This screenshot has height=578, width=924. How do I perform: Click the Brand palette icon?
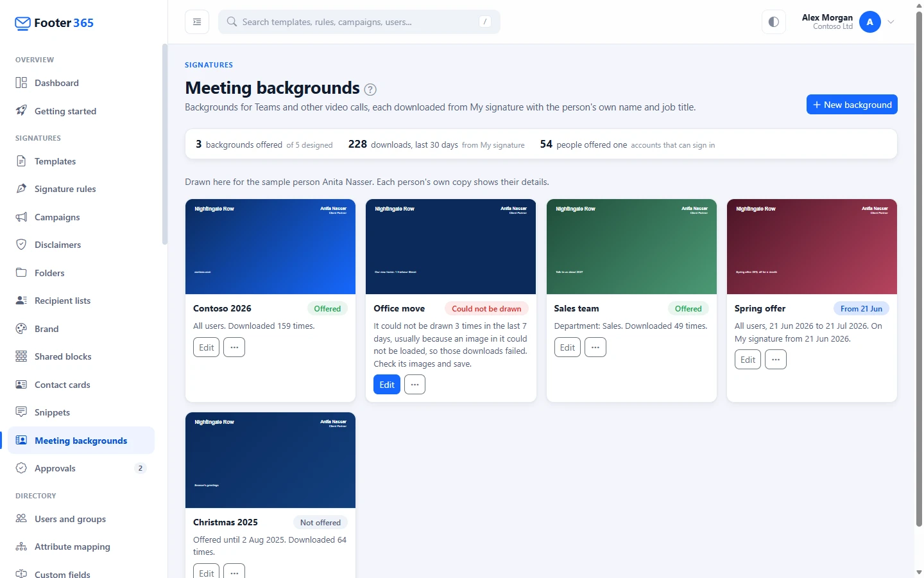click(x=21, y=329)
